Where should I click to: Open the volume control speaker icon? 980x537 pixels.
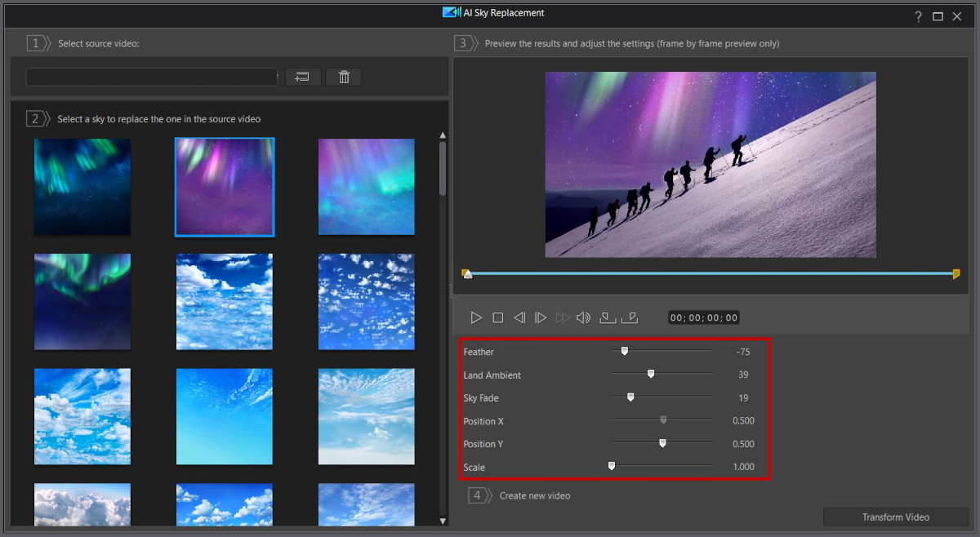584,317
